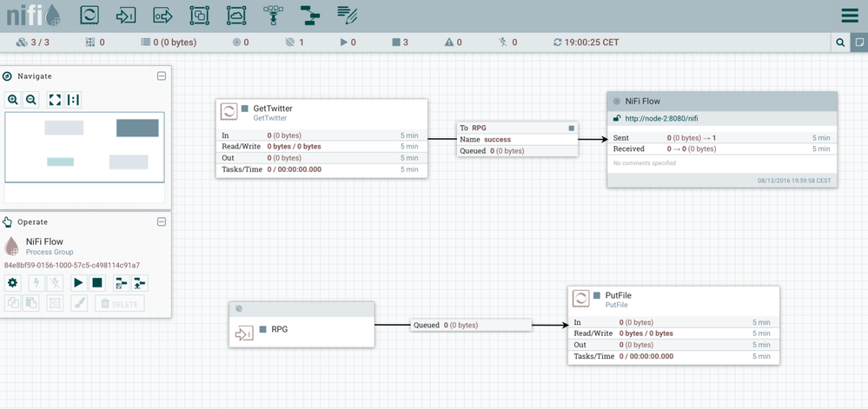Toggle transmission on the NiFi Flow remote group

click(617, 102)
